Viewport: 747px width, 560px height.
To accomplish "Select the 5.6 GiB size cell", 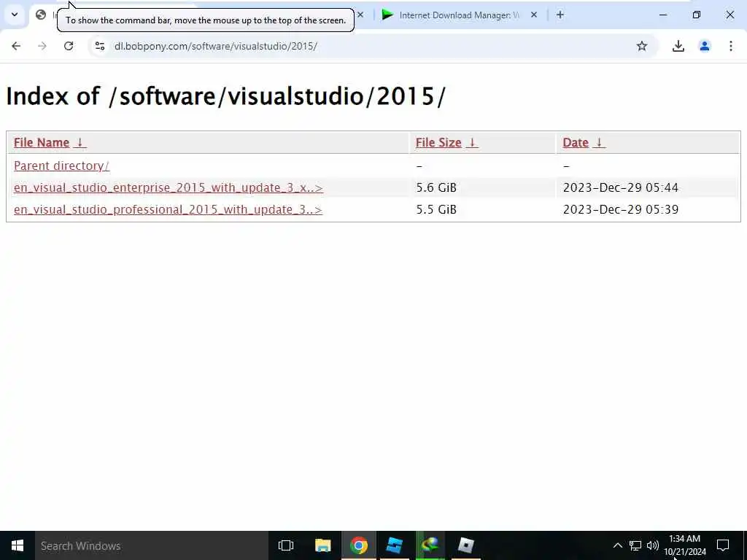I will (436, 187).
